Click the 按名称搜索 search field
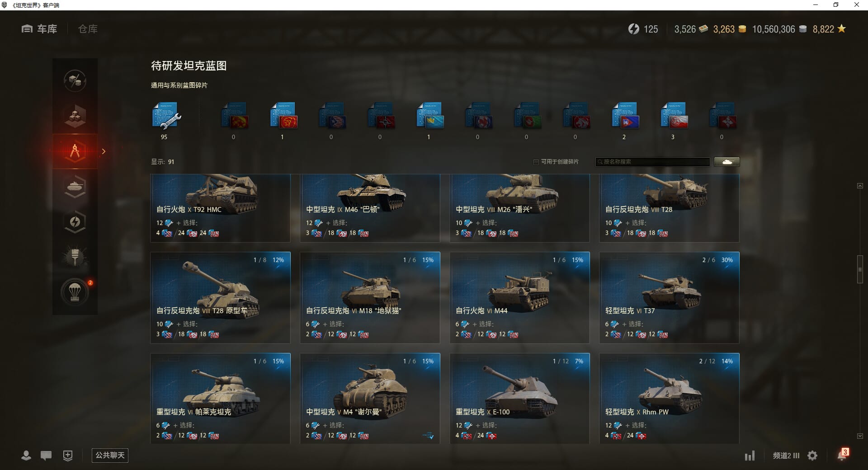This screenshot has width=868, height=470. [x=653, y=162]
